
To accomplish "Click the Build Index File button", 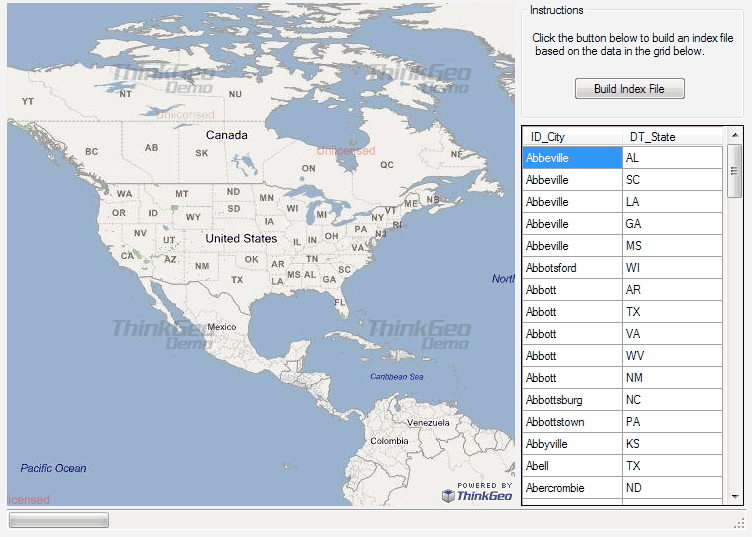I will 629,89.
